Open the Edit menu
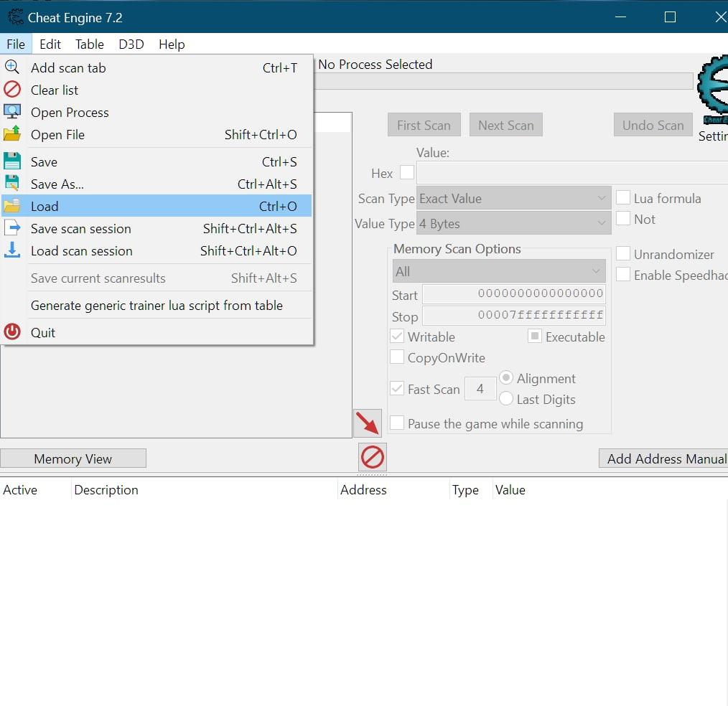 click(x=50, y=44)
